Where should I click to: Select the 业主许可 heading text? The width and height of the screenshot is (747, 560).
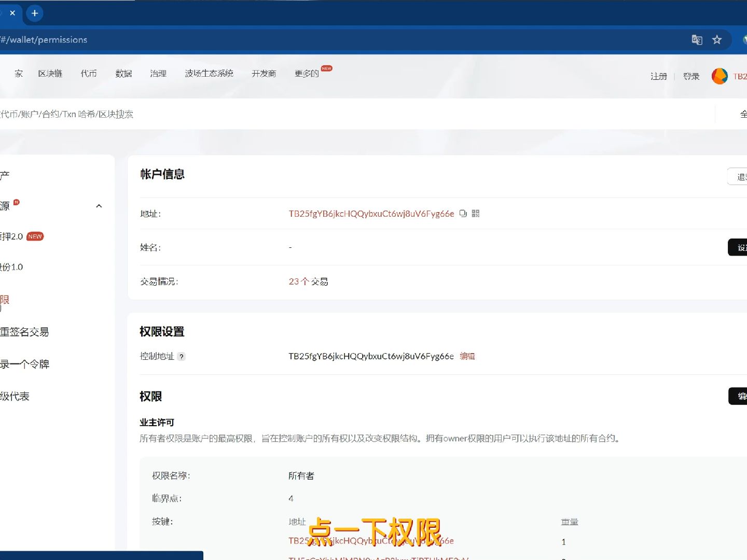point(157,423)
